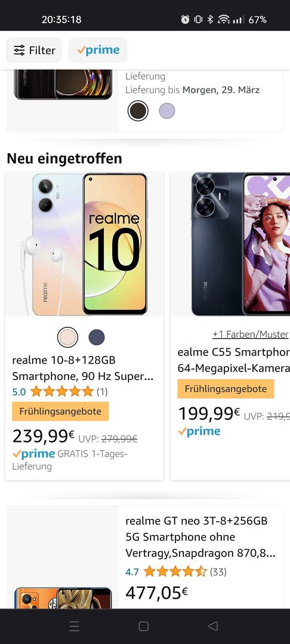290x644 pixels.
Task: Tap the Frühlingsangebote badge under realme 10
Action: pos(60,411)
